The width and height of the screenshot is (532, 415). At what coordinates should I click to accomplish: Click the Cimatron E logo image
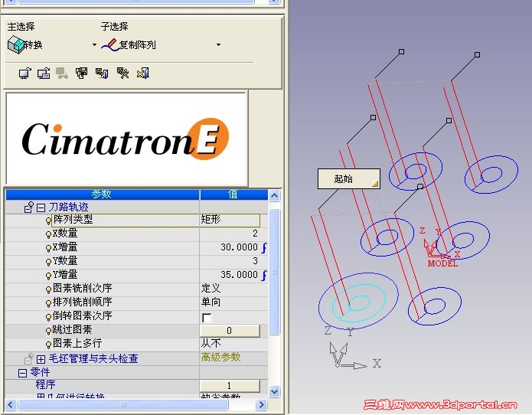126,139
